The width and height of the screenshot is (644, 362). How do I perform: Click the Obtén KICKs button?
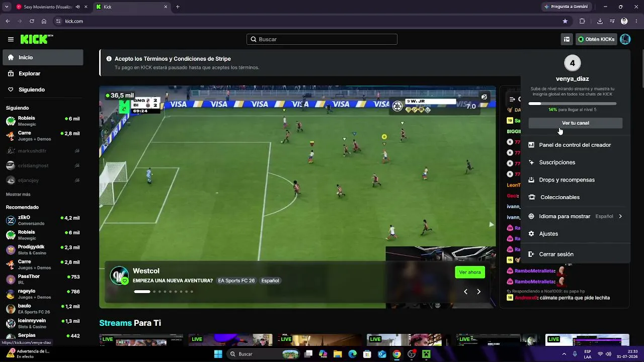[x=596, y=39]
